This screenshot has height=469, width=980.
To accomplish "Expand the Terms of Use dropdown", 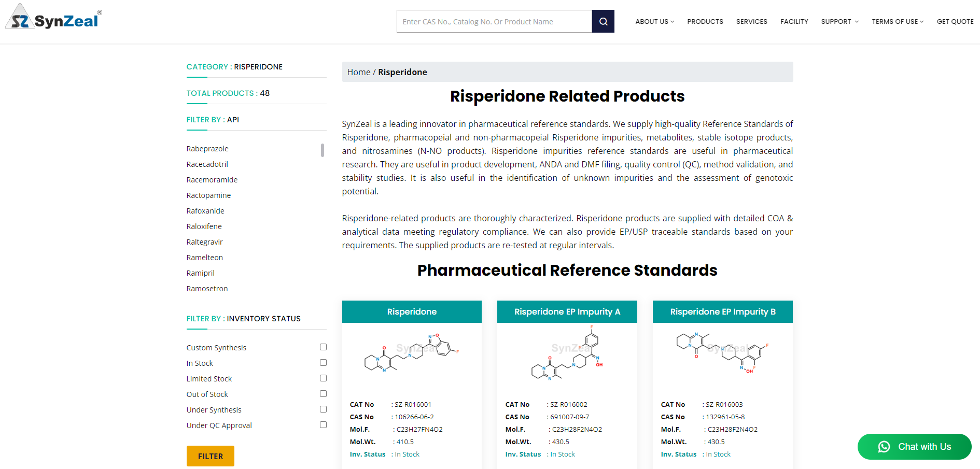I will pos(897,21).
